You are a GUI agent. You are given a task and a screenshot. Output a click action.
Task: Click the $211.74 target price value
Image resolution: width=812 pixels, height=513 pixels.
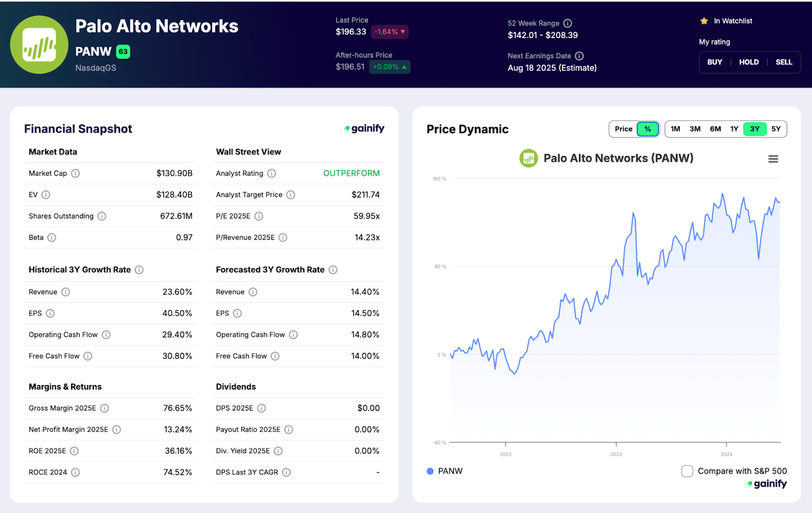(365, 195)
